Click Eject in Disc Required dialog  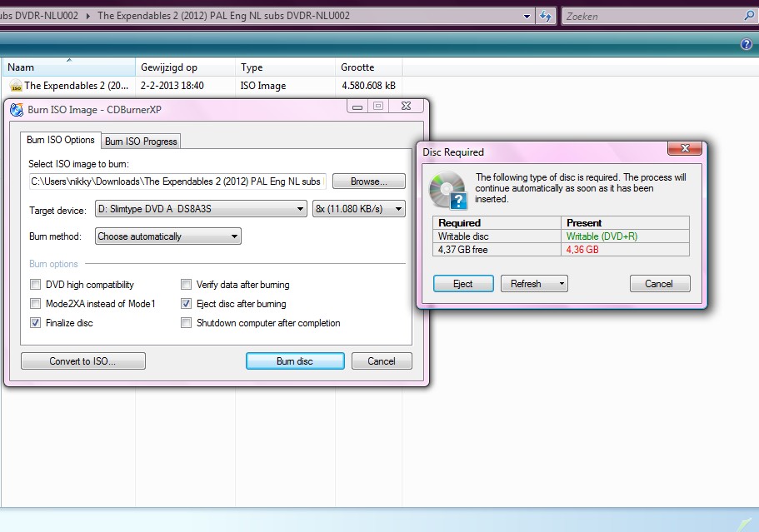pos(463,284)
